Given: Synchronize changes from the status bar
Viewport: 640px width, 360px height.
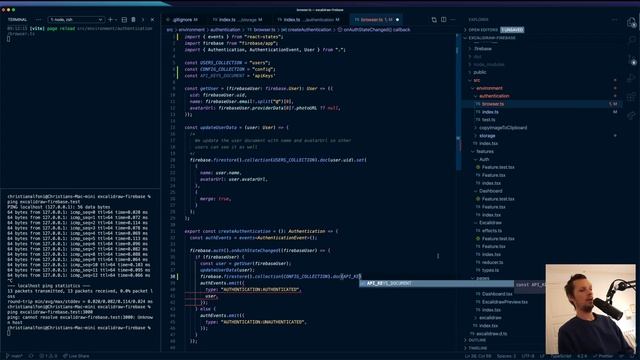Looking at the screenshot, I should coord(31,356).
